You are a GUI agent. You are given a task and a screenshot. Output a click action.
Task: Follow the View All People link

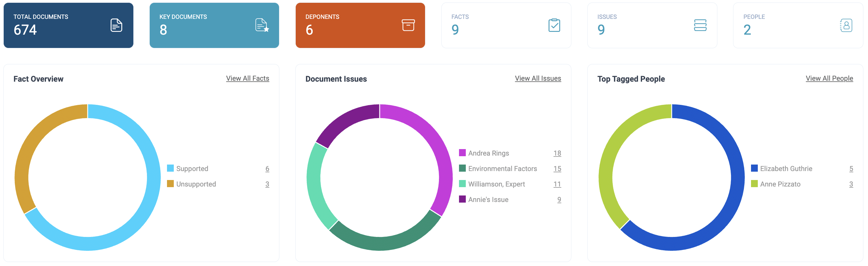829,78
